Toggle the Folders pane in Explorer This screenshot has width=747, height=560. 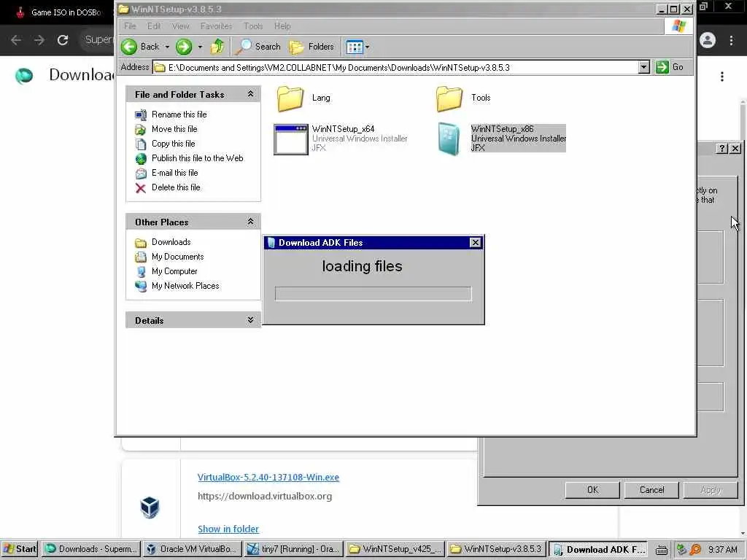pos(311,46)
